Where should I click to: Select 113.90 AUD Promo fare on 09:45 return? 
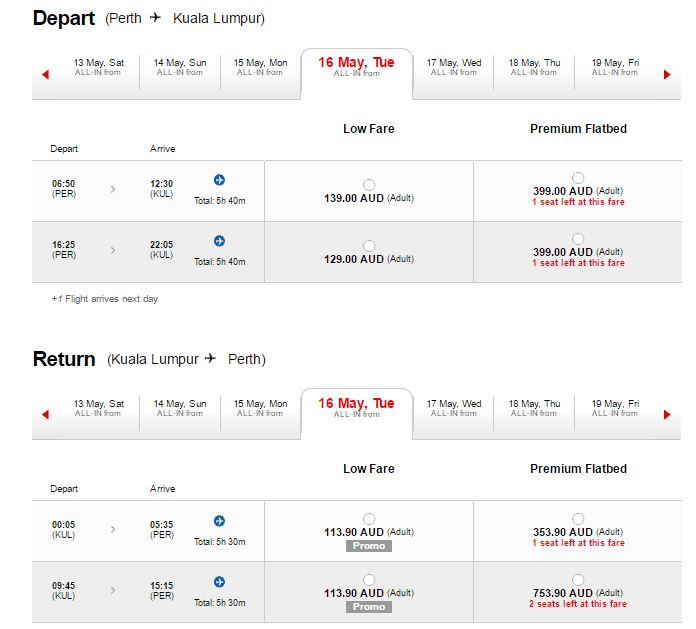coord(369,579)
